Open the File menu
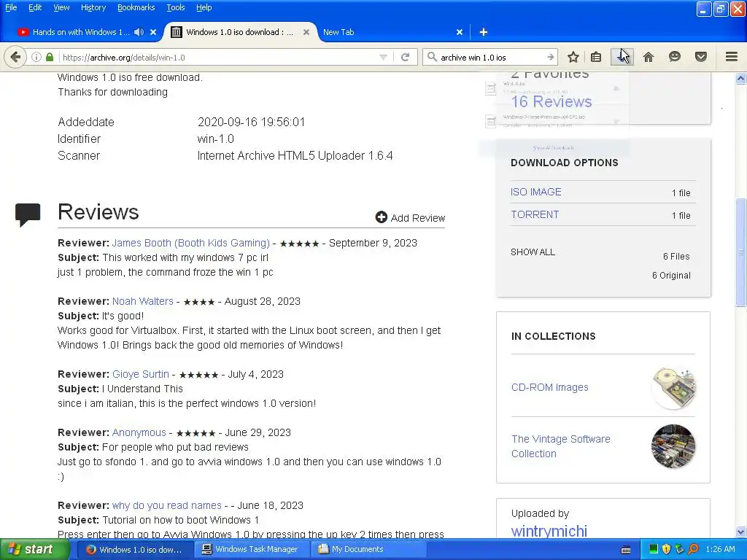Viewport: 747px width, 560px height. (10, 7)
